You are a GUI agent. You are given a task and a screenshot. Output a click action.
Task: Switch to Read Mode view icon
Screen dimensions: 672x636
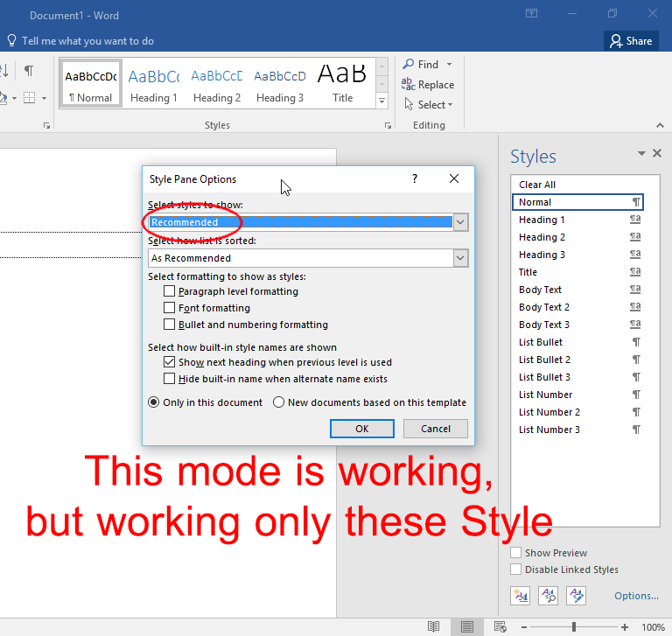434,626
